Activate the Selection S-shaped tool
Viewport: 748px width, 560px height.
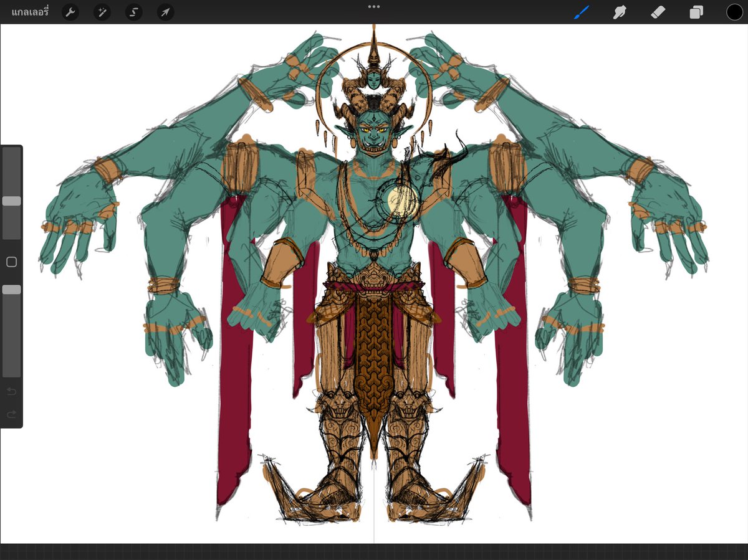[133, 12]
